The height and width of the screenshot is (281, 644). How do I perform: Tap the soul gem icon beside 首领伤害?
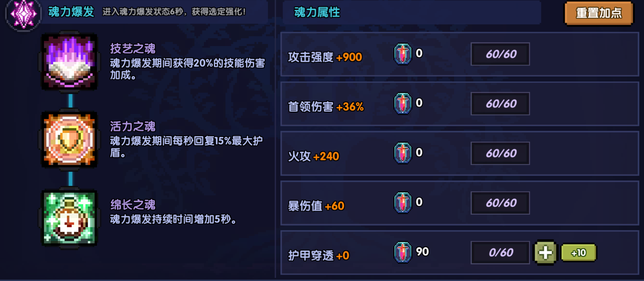pyautogui.click(x=403, y=104)
